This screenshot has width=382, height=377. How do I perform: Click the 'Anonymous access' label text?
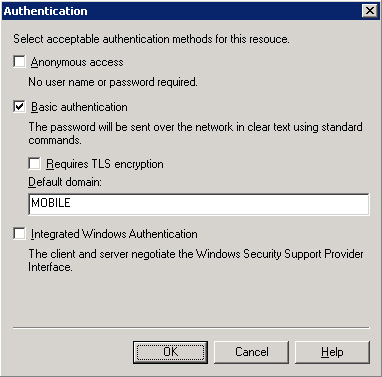point(77,62)
